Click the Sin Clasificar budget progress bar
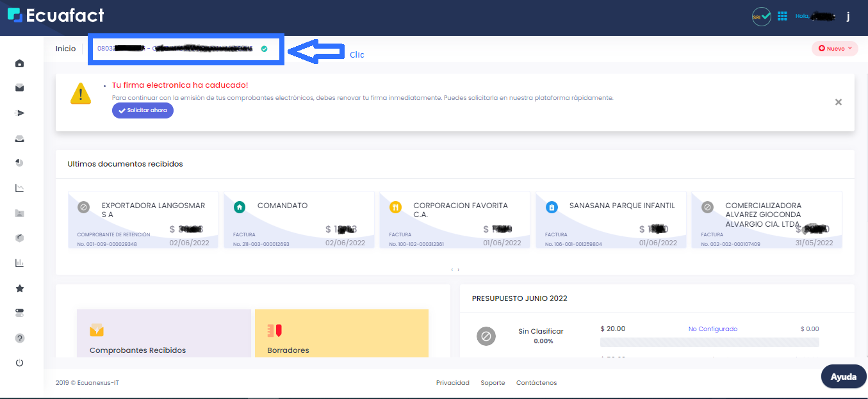The width and height of the screenshot is (868, 399). click(x=709, y=341)
